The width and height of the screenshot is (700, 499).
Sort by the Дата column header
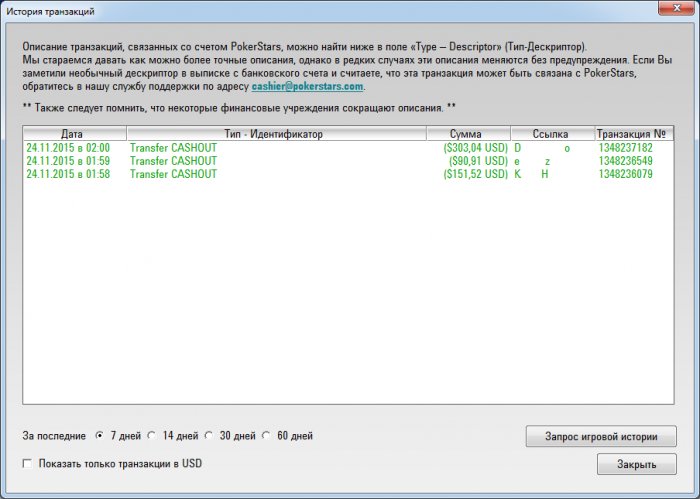75,134
